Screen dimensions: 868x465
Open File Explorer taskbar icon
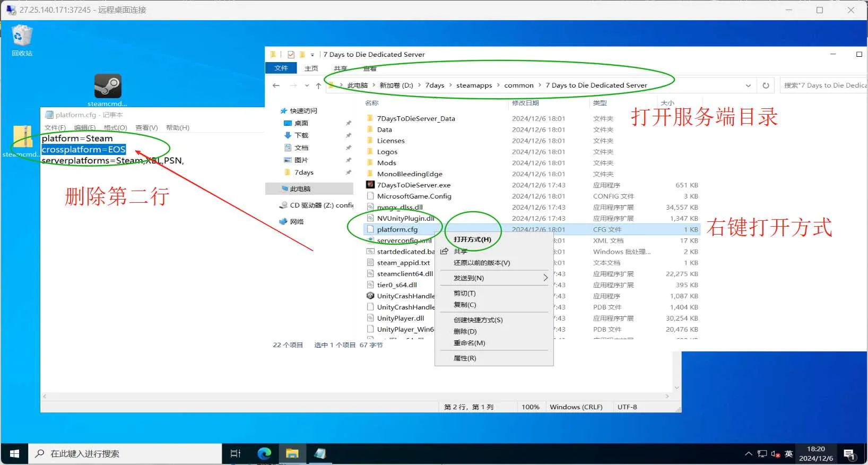(x=292, y=454)
